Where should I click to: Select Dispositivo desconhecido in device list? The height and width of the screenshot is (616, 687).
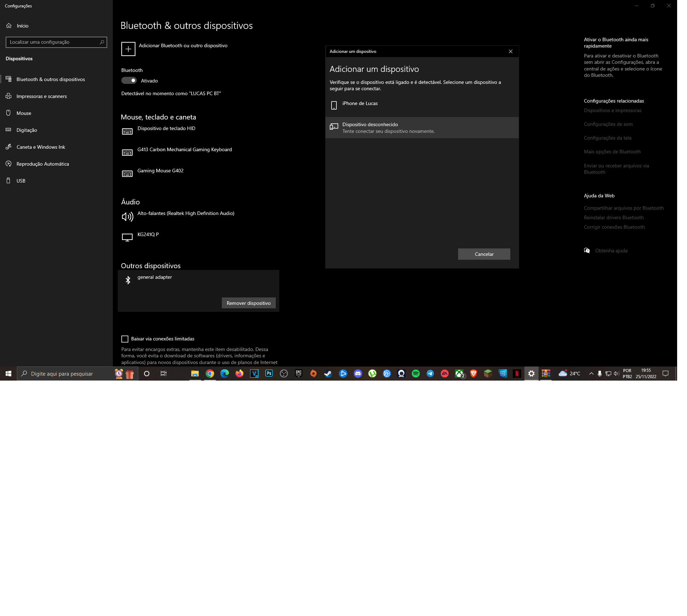coord(422,128)
